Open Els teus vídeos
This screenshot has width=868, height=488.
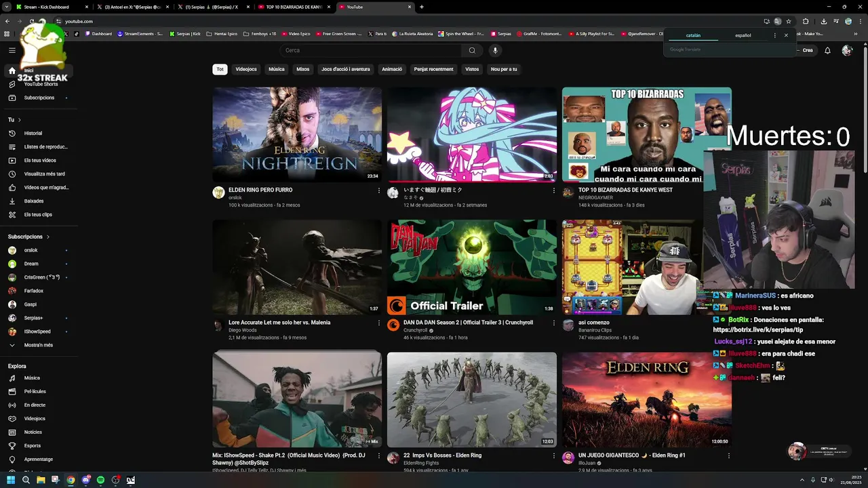click(39, 161)
